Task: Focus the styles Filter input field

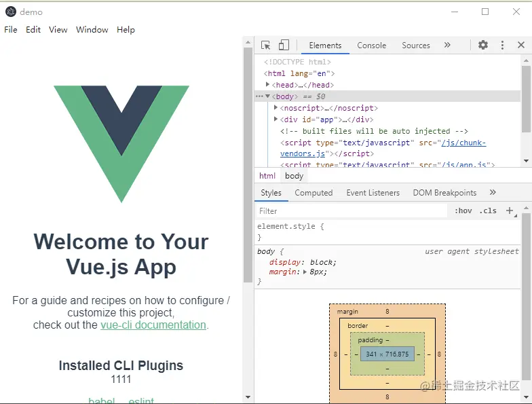Action: tap(351, 210)
